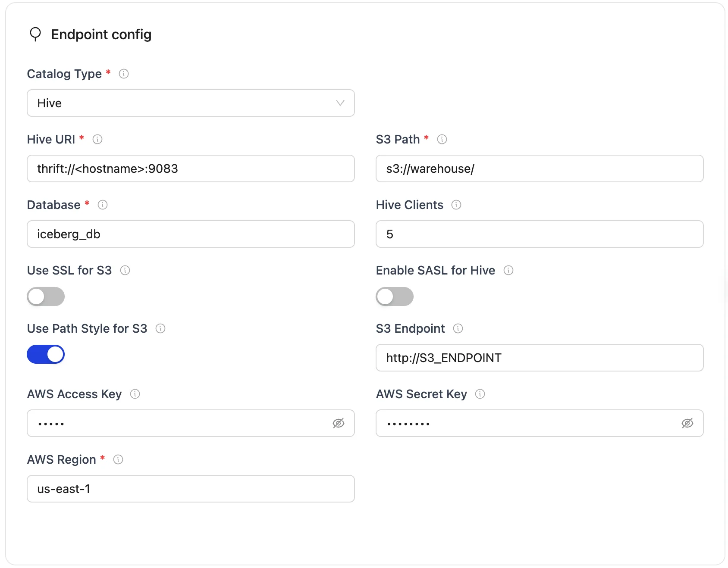Click the AWS Region info icon

tap(118, 459)
